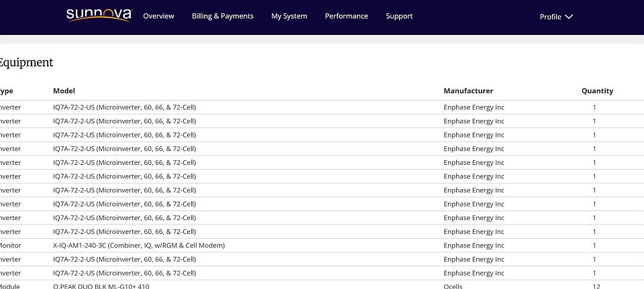
Task: Click the Sunnova logo
Action: (99, 15)
